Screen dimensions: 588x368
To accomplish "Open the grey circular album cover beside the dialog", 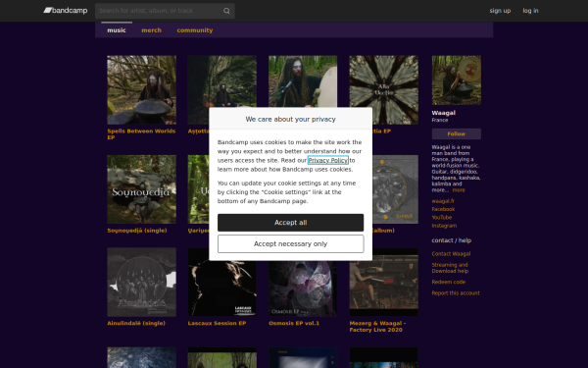I will pos(395,189).
